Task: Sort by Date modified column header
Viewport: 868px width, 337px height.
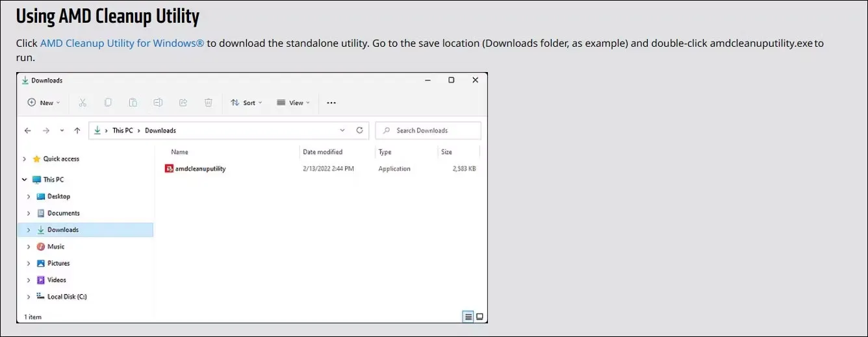Action: click(322, 152)
